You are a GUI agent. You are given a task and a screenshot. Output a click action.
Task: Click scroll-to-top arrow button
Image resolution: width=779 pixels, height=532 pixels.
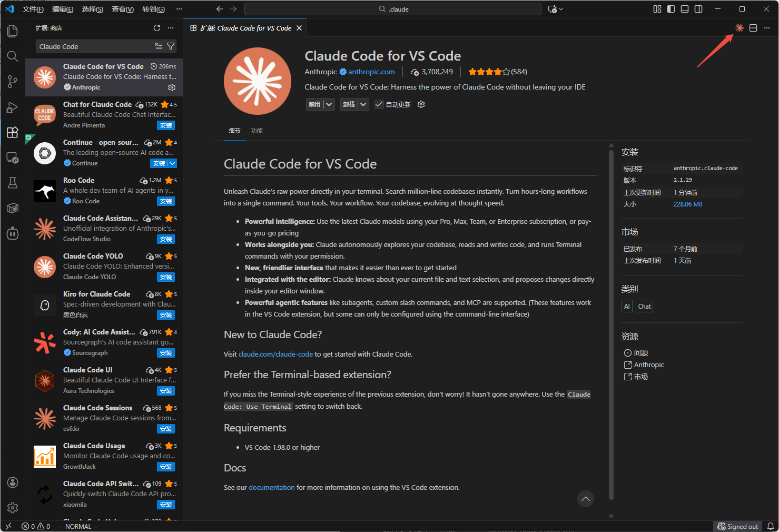click(x=586, y=499)
